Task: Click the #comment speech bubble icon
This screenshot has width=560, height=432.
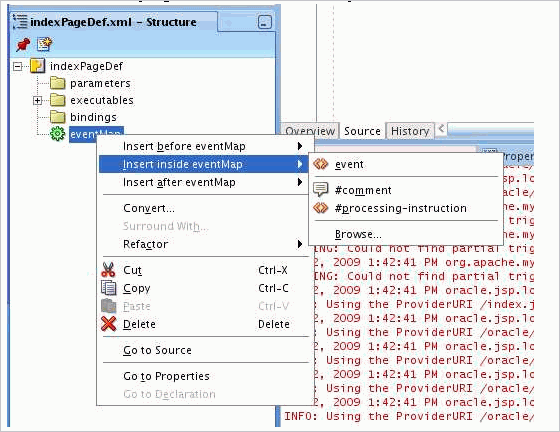Action: (321, 189)
